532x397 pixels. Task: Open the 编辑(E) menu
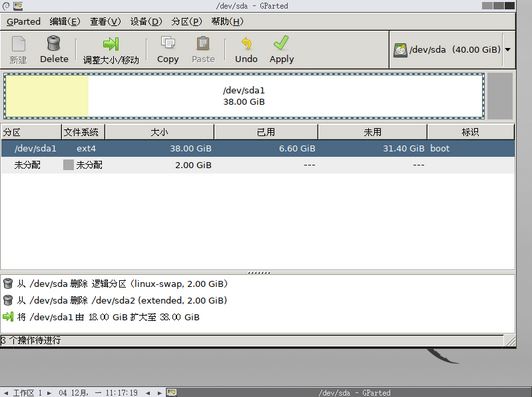65,21
